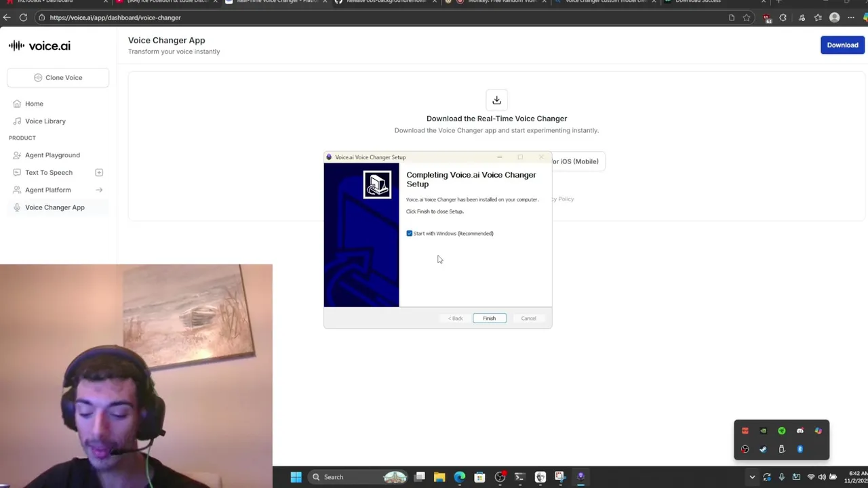Open Agent Playground in the sidebar
Screen dimensions: 868x488
[52, 155]
